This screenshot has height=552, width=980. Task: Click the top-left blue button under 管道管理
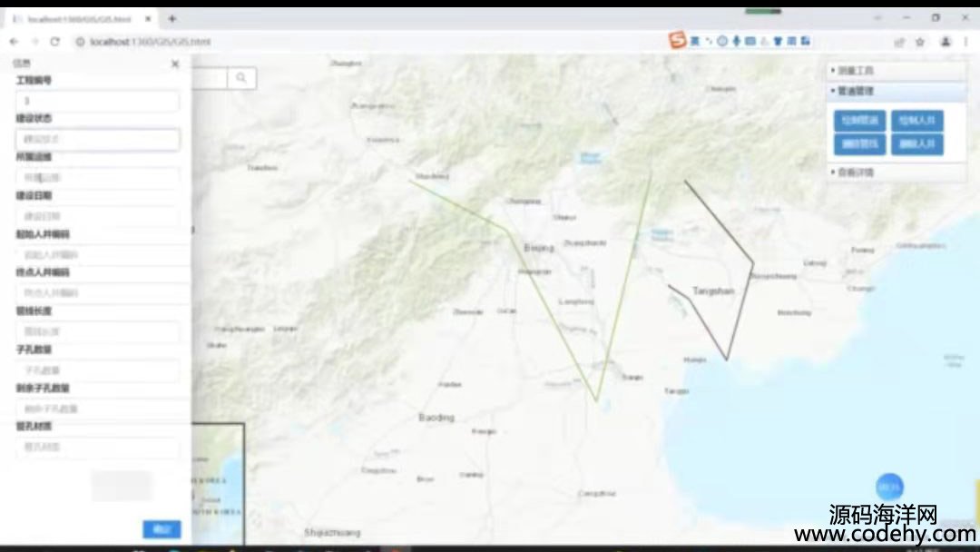tap(859, 120)
